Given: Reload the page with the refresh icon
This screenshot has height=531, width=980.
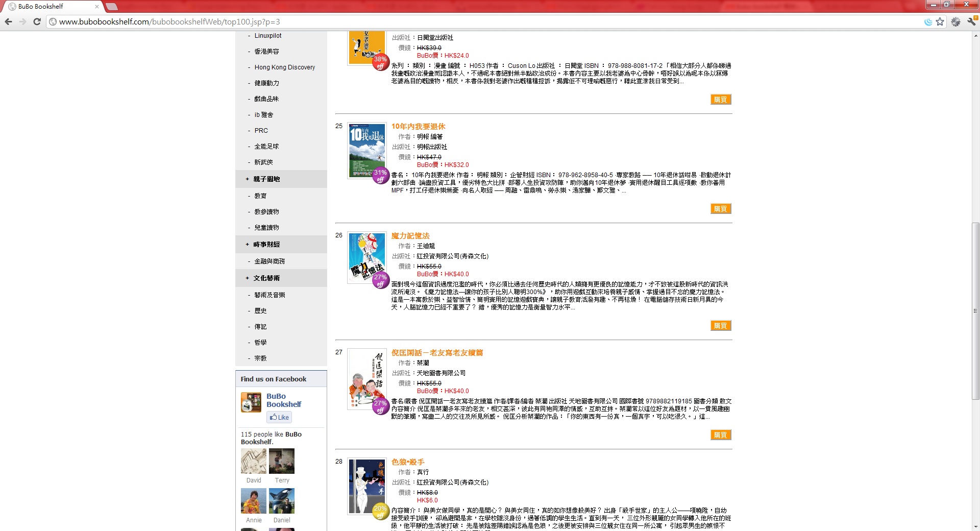Looking at the screenshot, I should 37,21.
